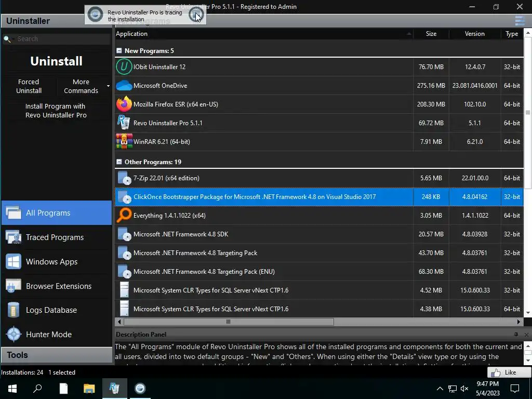Click the program list scroll-down arrow
The width and height of the screenshot is (532, 399).
pyautogui.click(x=528, y=313)
